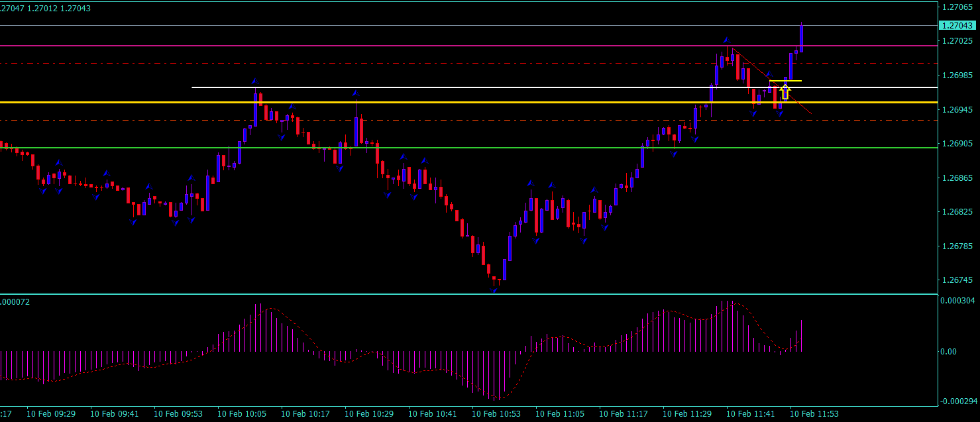The image size is (980, 422).
Task: Click the 10 Feb 11:41 time label
Action: 751,414
